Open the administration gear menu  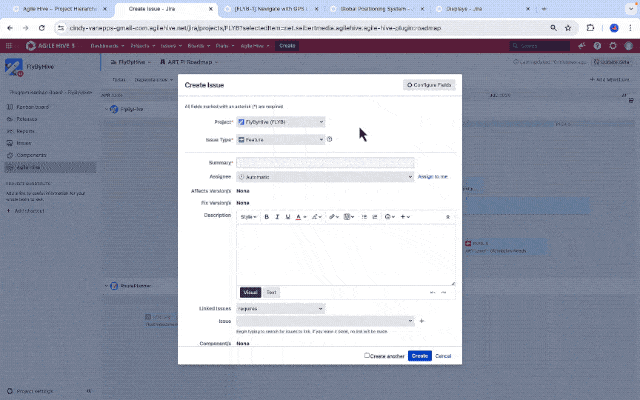[613, 46]
